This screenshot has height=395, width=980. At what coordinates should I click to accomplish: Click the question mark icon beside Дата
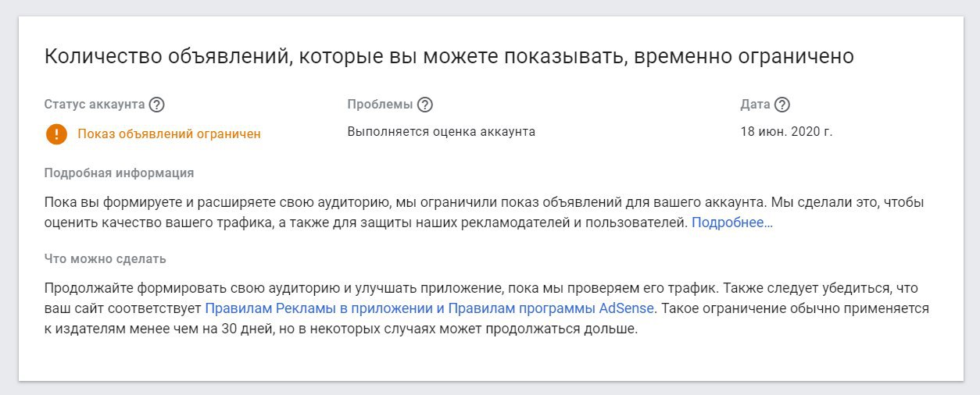pos(782,105)
